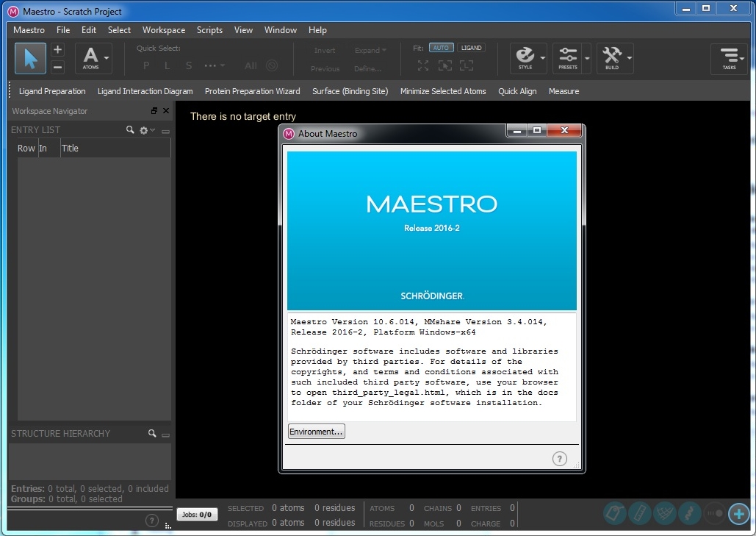Open the Build tools icon
Viewport: 756px width, 536px height.
[x=612, y=58]
